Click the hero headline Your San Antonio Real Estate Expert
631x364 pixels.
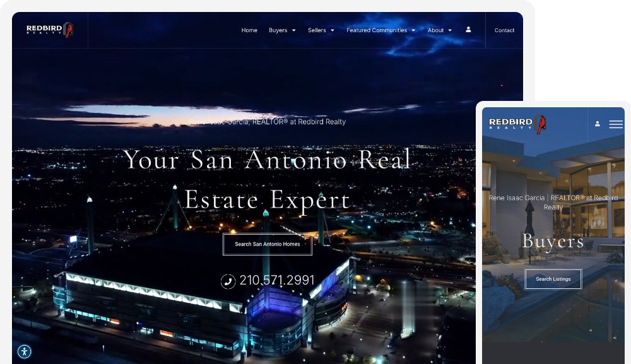click(x=268, y=180)
